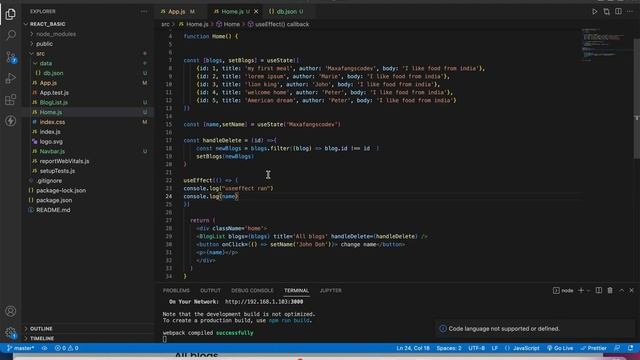The width and height of the screenshot is (640, 360).
Task: Click the Explorer more actions ellipsis
Action: coord(144,11)
